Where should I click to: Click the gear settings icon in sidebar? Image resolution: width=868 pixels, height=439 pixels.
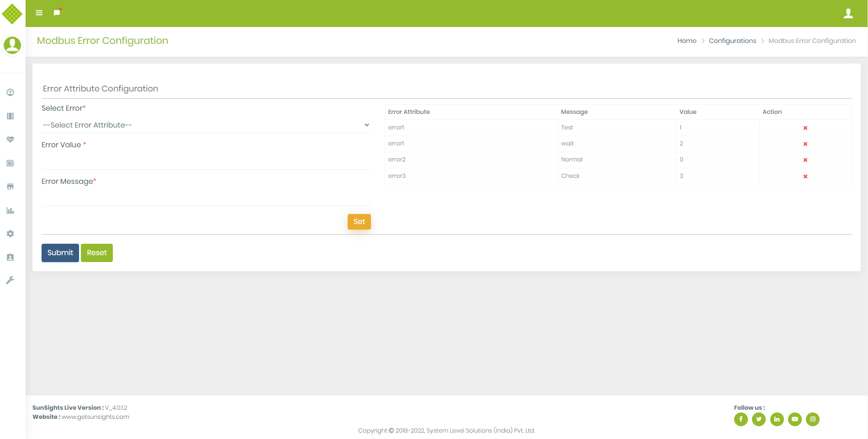point(10,234)
